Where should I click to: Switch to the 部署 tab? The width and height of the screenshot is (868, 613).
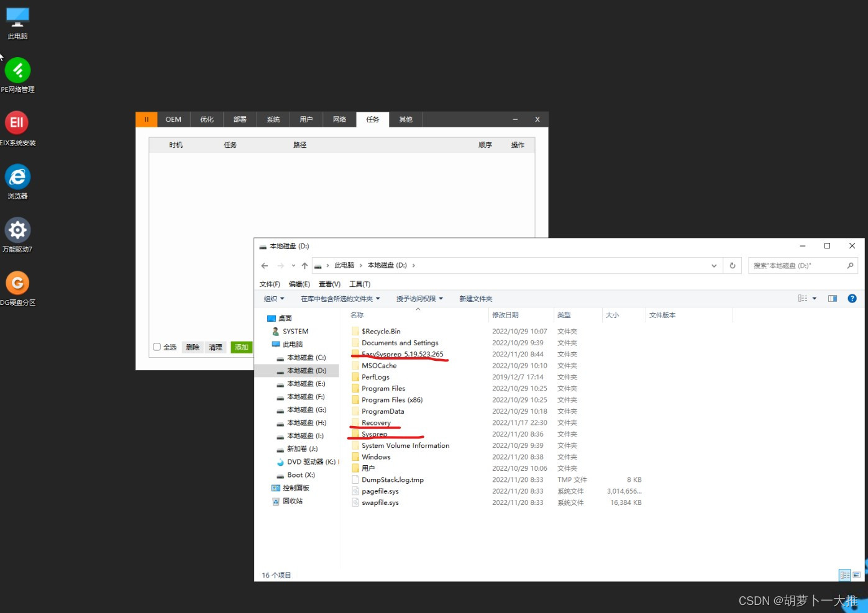click(240, 119)
